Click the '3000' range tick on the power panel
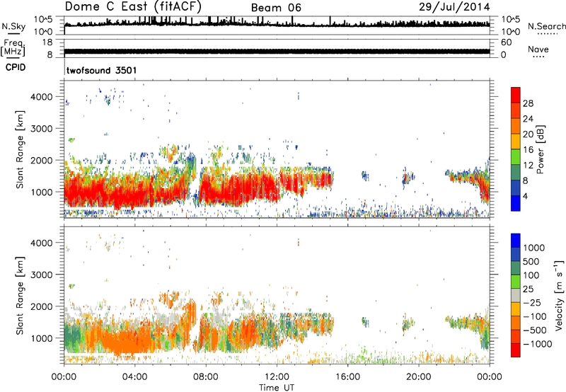 point(42,129)
